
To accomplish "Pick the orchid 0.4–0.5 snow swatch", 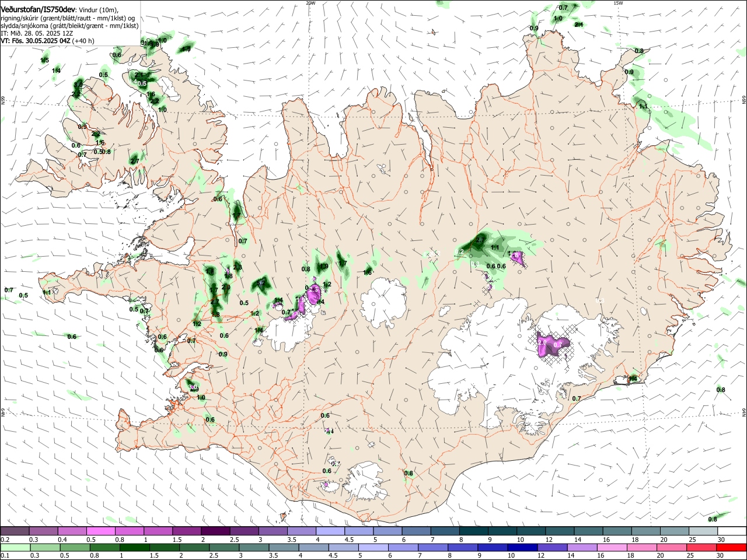I will pyautogui.click(x=72, y=531).
